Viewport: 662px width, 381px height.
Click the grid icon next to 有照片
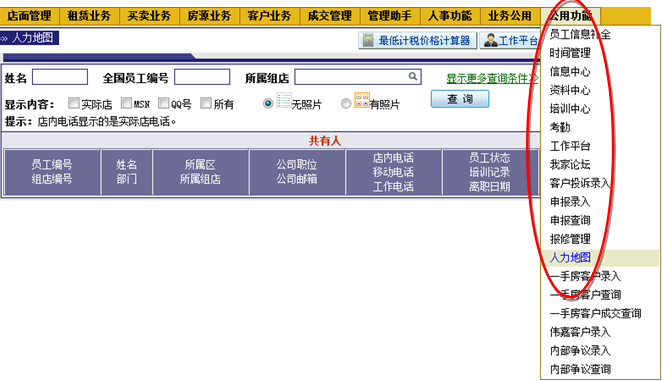coord(362,101)
